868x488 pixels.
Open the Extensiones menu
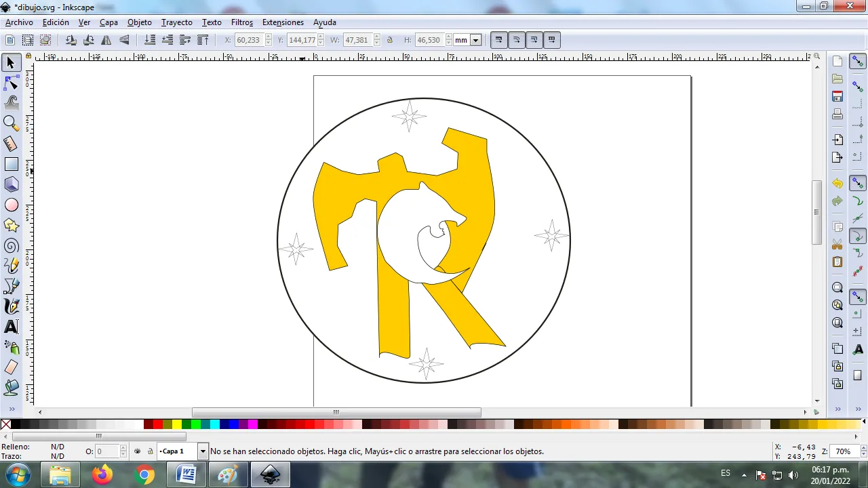click(x=283, y=22)
